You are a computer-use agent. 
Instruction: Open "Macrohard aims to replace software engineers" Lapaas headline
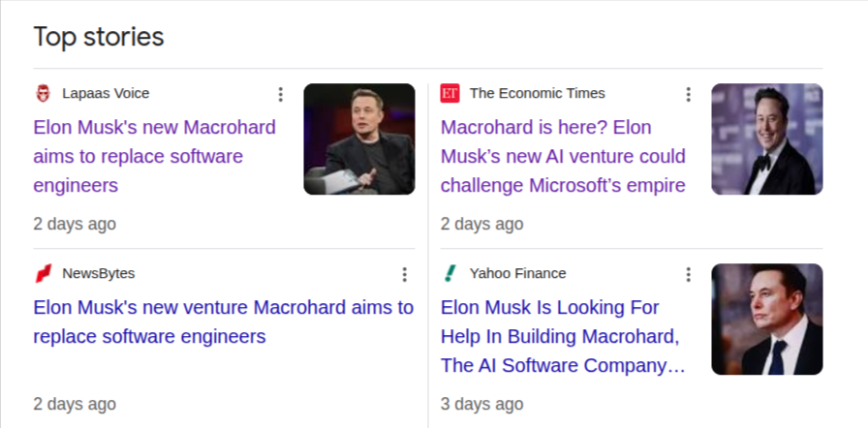pos(154,156)
